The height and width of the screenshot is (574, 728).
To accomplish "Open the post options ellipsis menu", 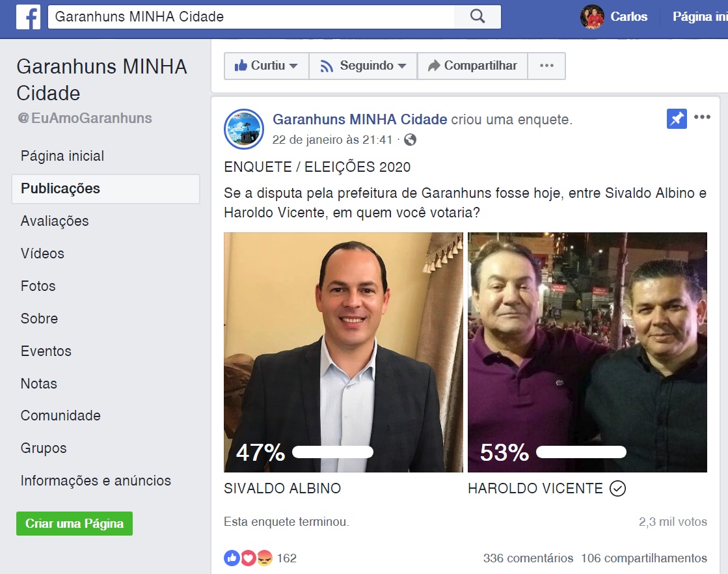I will coord(702,117).
